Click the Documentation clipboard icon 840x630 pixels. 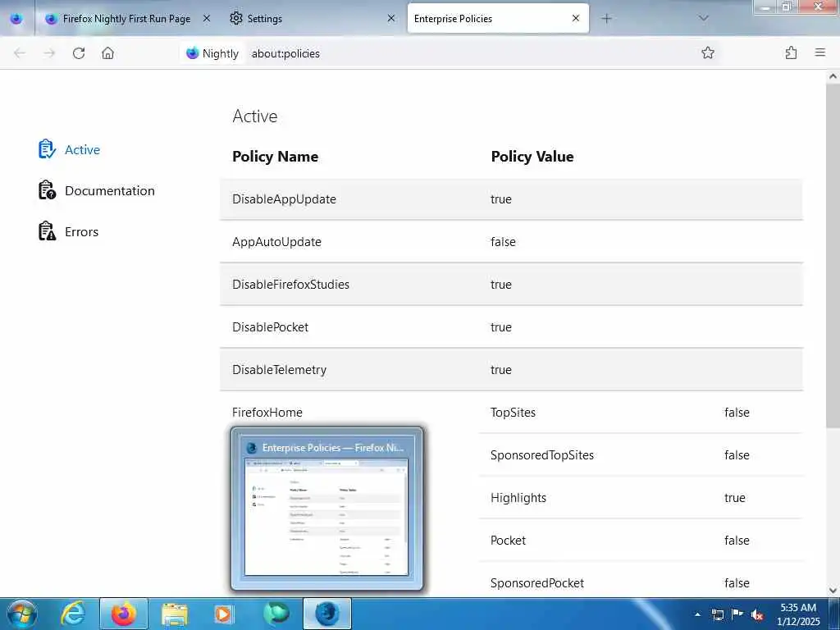47,190
